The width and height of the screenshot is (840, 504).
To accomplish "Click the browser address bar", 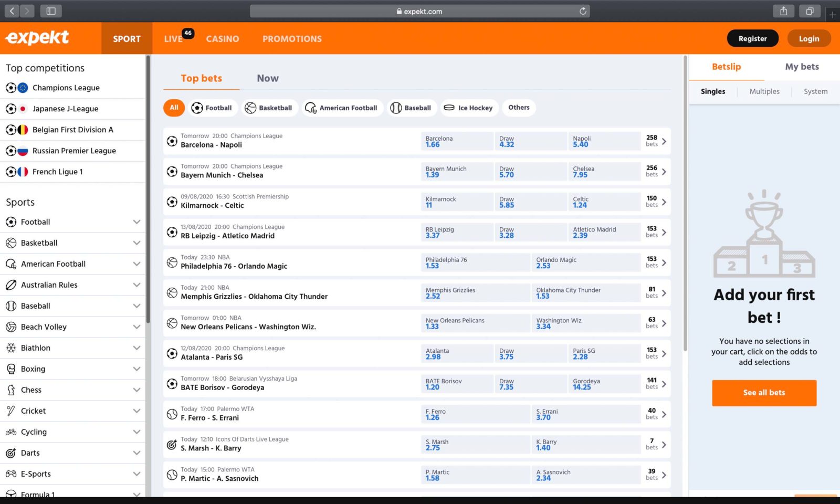I will click(420, 10).
